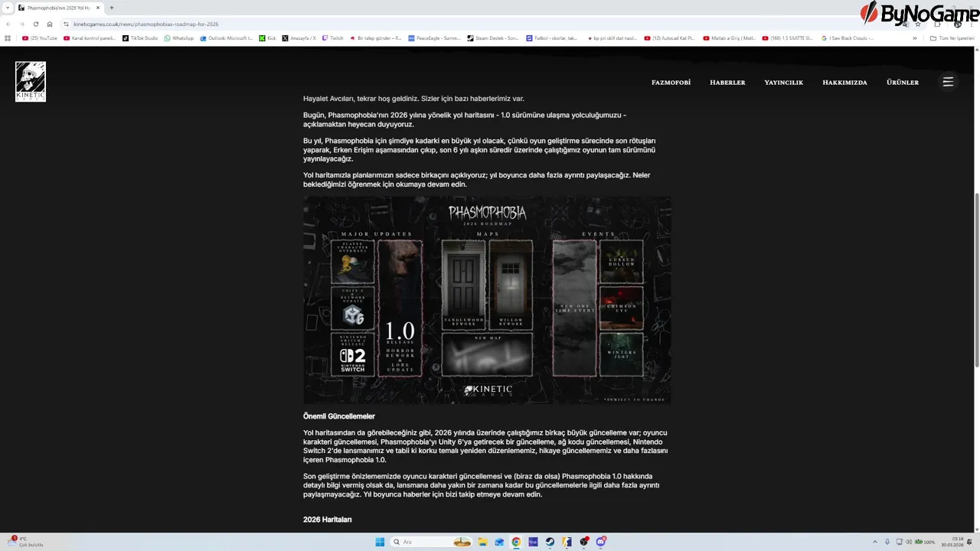Go to Ürünler in the navigation
The image size is (980, 551).
click(x=903, y=83)
